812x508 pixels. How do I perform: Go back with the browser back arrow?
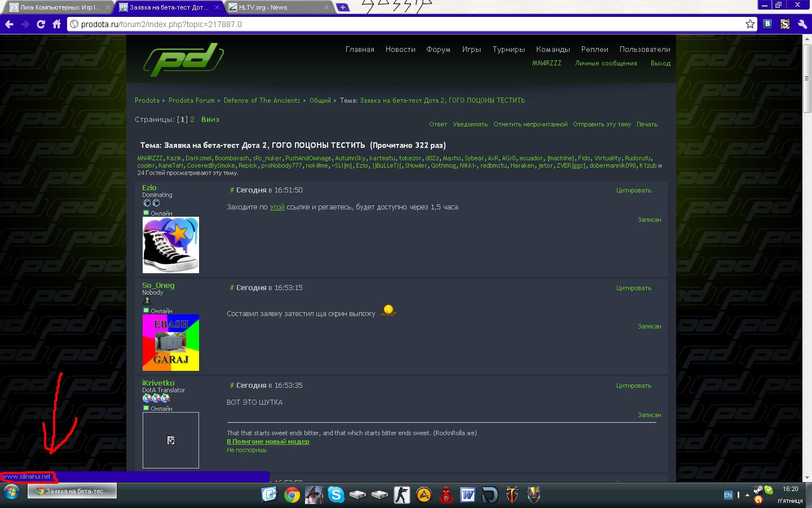tap(9, 24)
